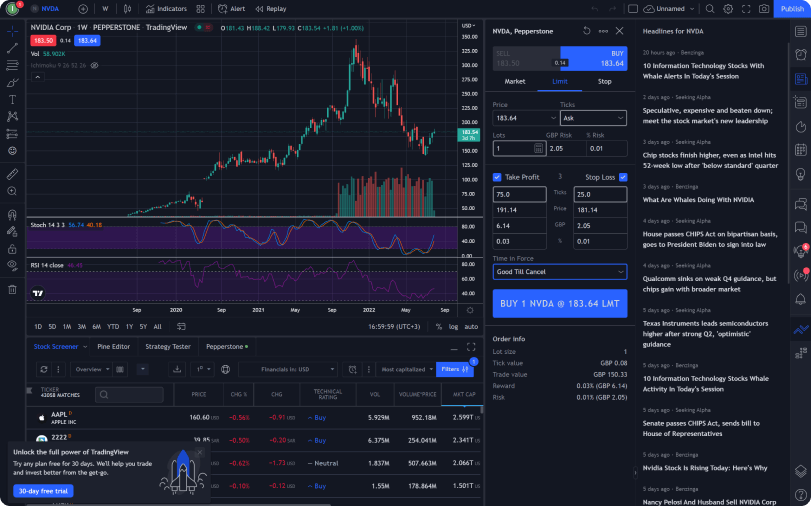Open the Ticks Ask dropdown

(593, 118)
